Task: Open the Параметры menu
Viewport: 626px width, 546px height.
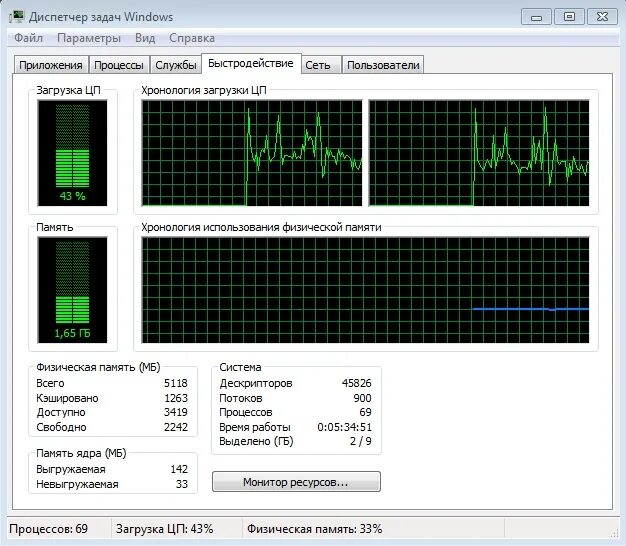Action: pos(89,38)
